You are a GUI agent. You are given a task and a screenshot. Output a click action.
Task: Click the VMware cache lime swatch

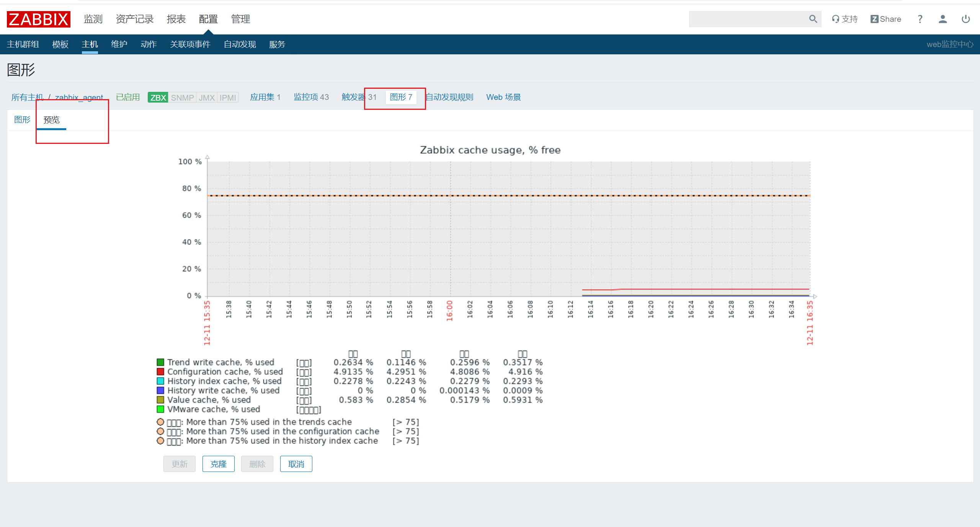coord(160,409)
